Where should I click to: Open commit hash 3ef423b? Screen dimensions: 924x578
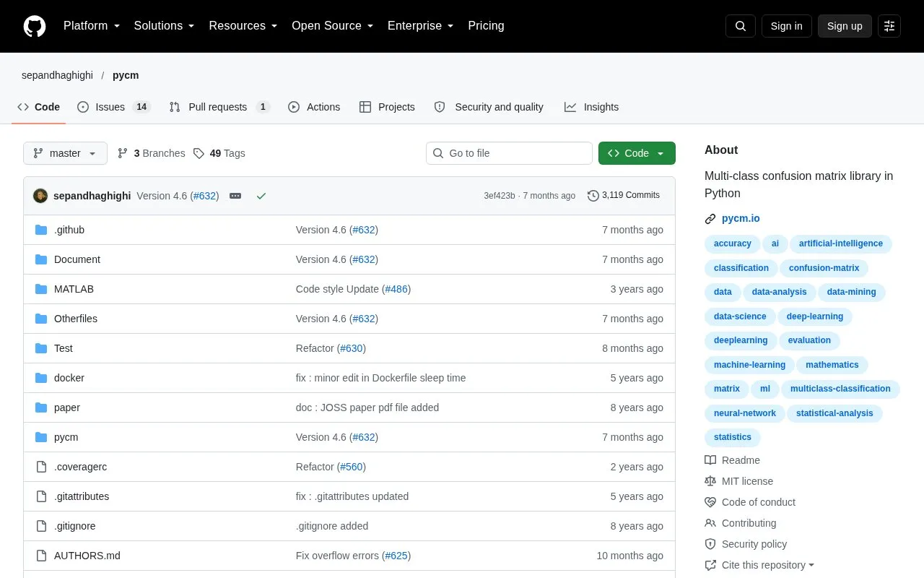500,196
